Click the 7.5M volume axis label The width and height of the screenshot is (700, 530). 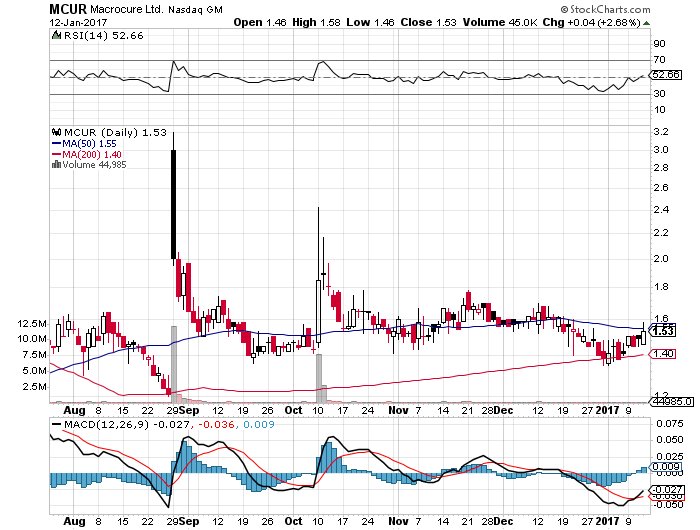35,355
